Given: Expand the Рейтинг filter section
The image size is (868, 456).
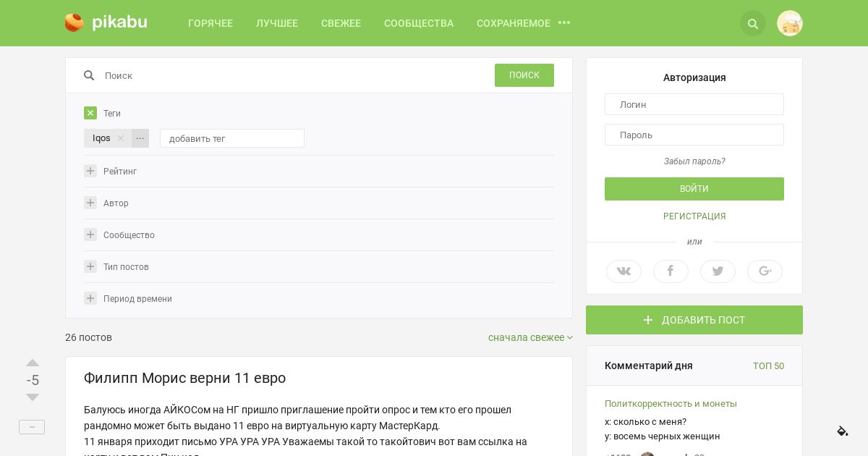Looking at the screenshot, I should 90,171.
